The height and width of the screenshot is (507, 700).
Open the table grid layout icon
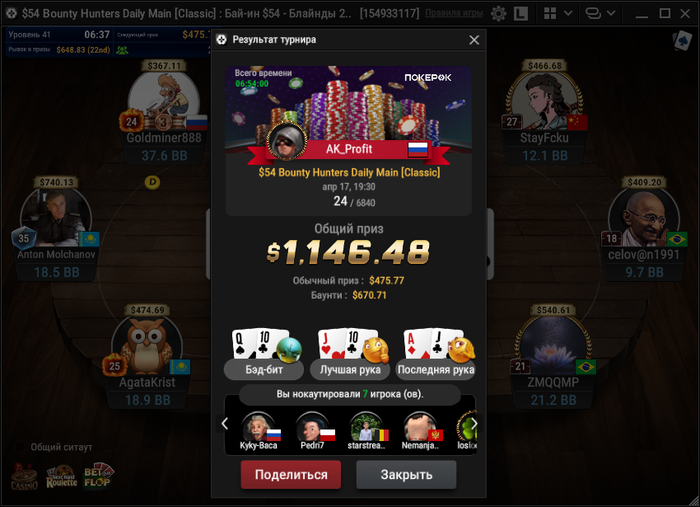550,13
